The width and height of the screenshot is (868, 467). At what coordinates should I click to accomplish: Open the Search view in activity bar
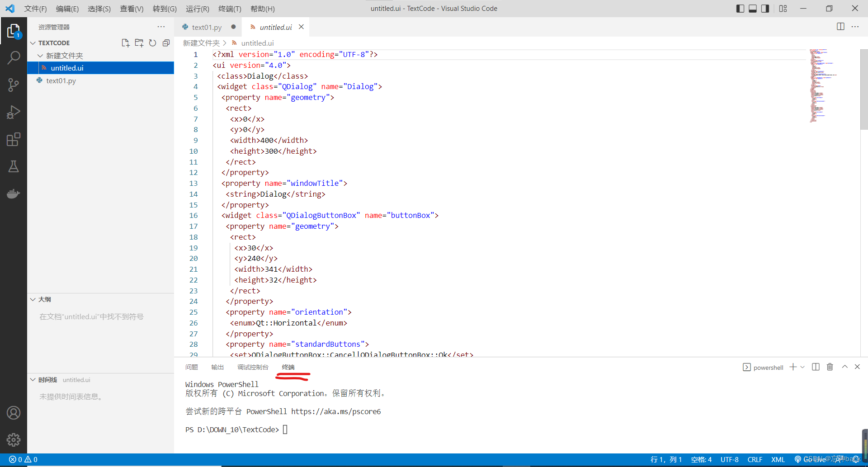click(x=14, y=57)
